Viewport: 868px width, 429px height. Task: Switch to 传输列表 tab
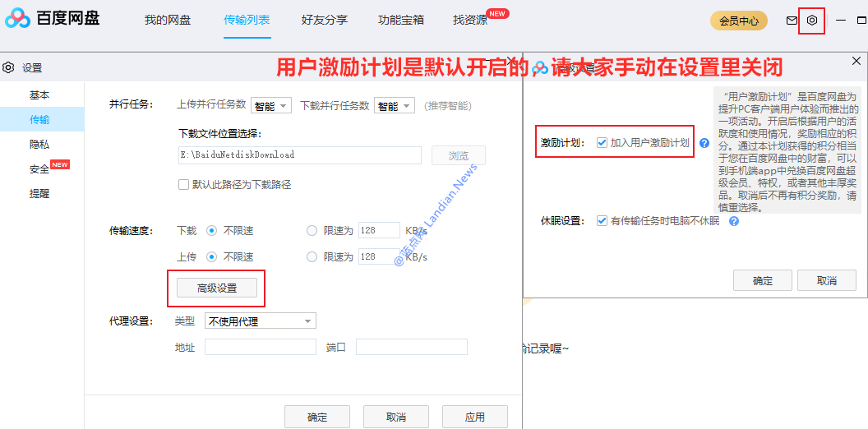click(247, 21)
